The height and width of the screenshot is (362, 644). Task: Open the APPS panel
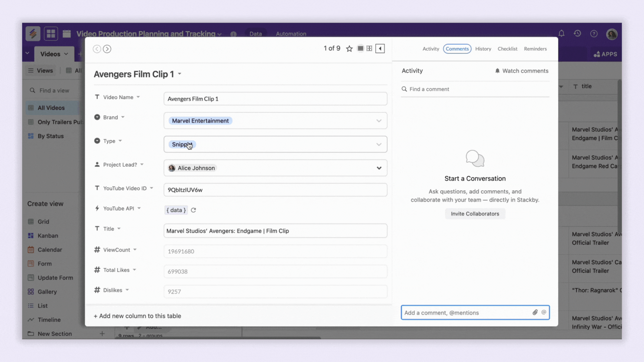[605, 54]
